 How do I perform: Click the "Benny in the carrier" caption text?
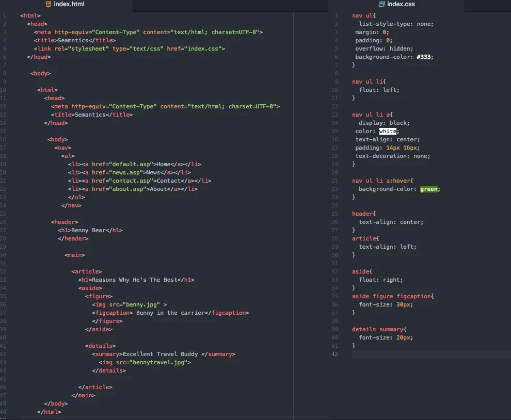[170, 313]
